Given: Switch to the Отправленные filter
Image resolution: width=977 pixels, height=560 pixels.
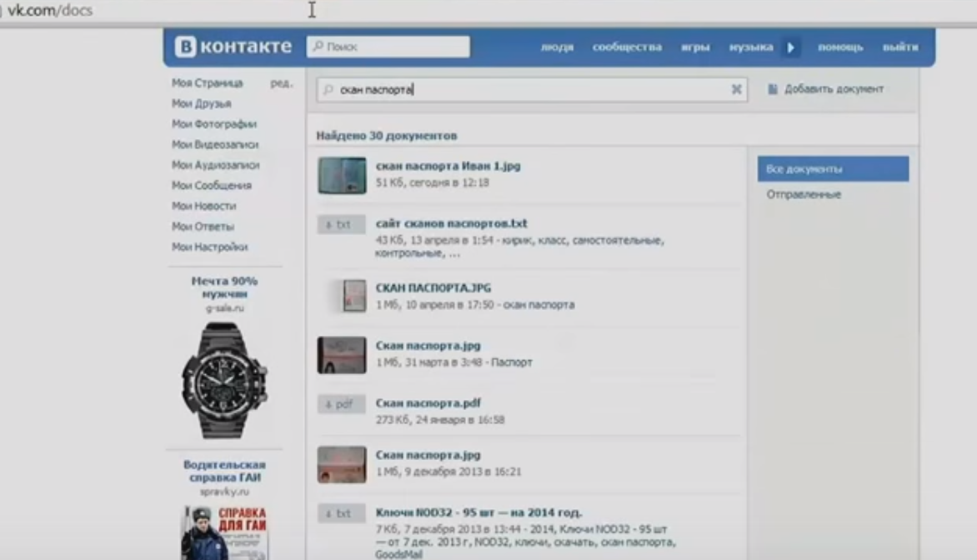Looking at the screenshot, I should pos(804,194).
